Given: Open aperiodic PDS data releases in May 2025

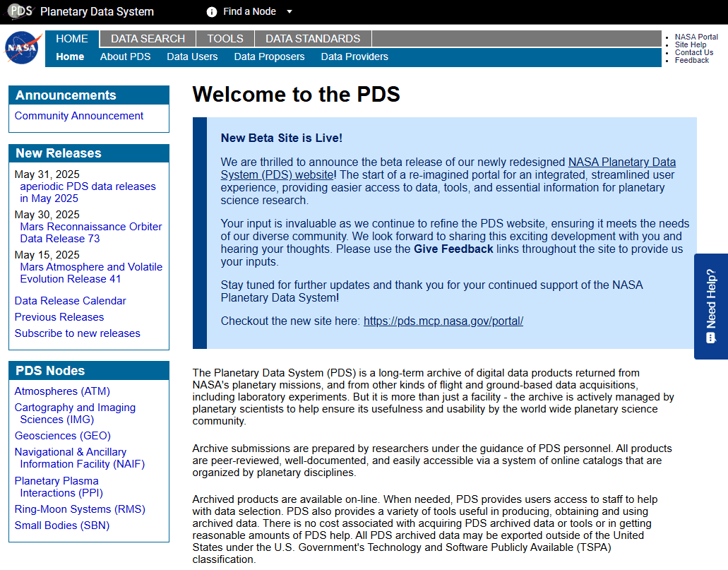Looking at the screenshot, I should (88, 192).
